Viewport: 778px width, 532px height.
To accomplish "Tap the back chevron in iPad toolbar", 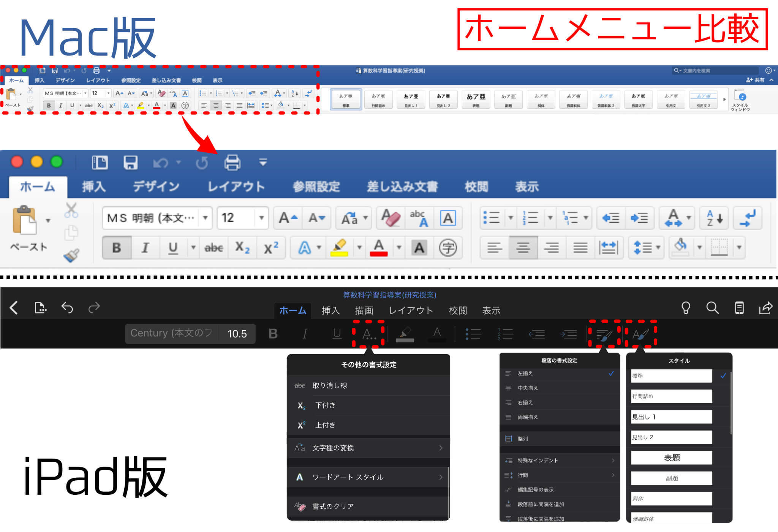I will pos(14,308).
